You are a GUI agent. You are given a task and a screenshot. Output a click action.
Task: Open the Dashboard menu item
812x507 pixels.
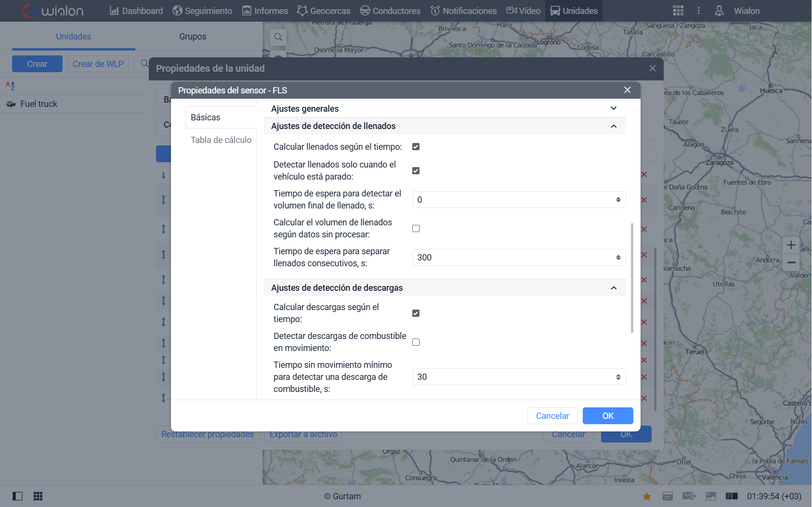coord(136,11)
